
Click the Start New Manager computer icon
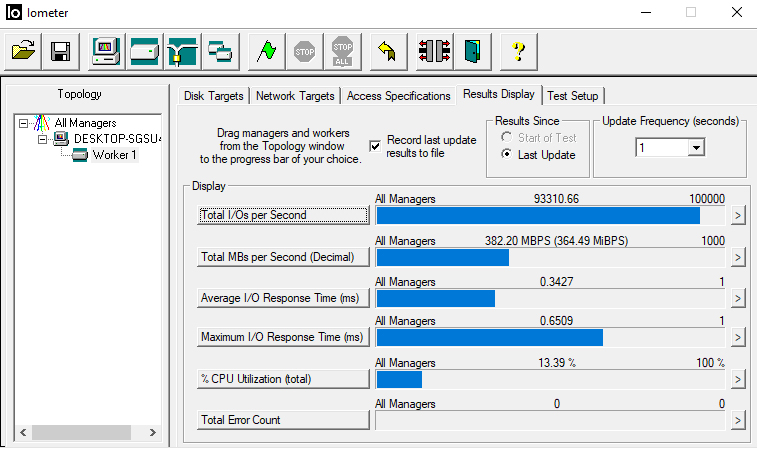click(106, 50)
